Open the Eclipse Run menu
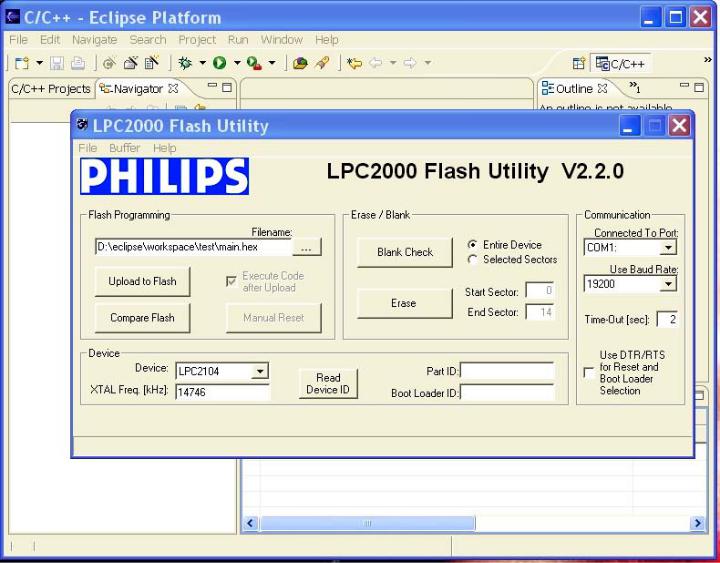Image resolution: width=720 pixels, height=563 pixels. coord(238,40)
